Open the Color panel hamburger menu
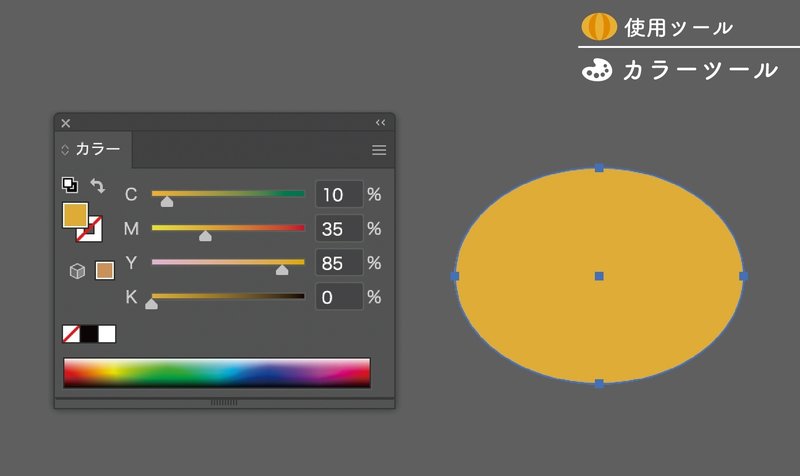The image size is (800, 476). [379, 150]
